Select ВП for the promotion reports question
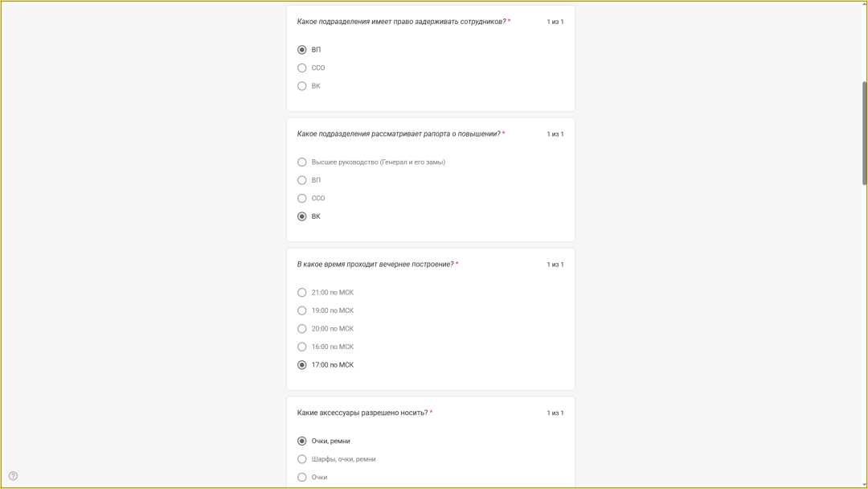The width and height of the screenshot is (868, 489). click(302, 180)
